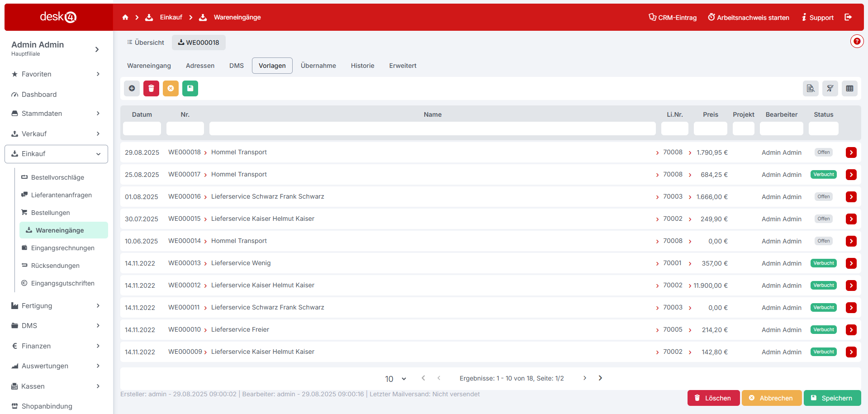The image size is (868, 414).
Task: Open the table column settings icon
Action: point(849,89)
